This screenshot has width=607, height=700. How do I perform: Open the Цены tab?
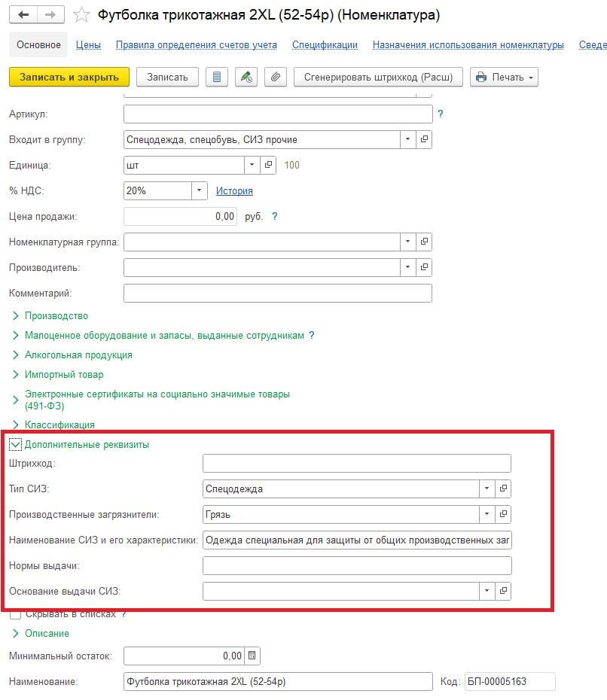(x=88, y=45)
